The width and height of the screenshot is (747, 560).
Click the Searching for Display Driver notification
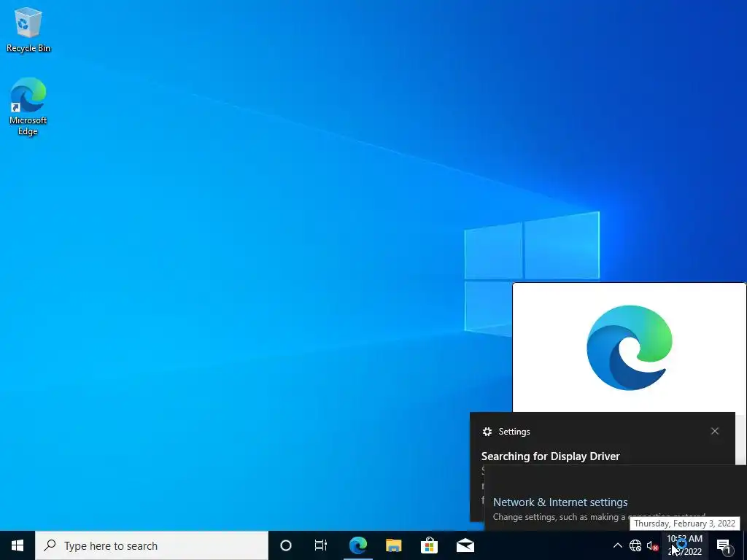tap(550, 456)
